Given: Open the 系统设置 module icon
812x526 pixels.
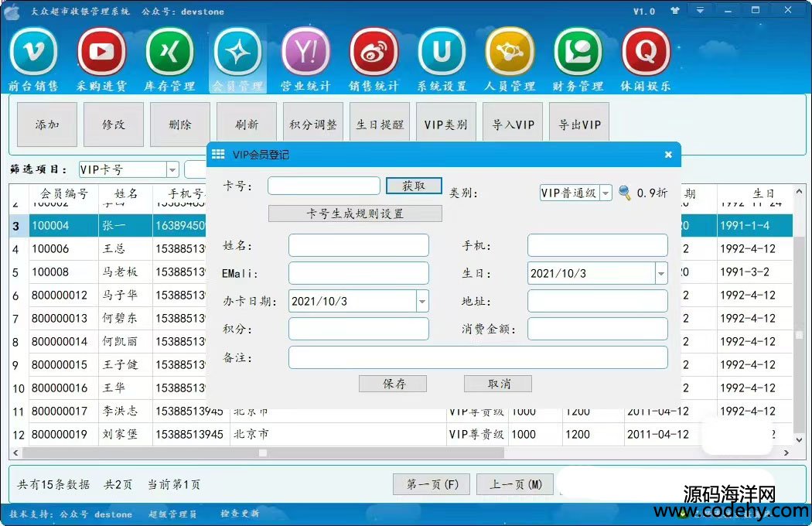Looking at the screenshot, I should [x=442, y=60].
